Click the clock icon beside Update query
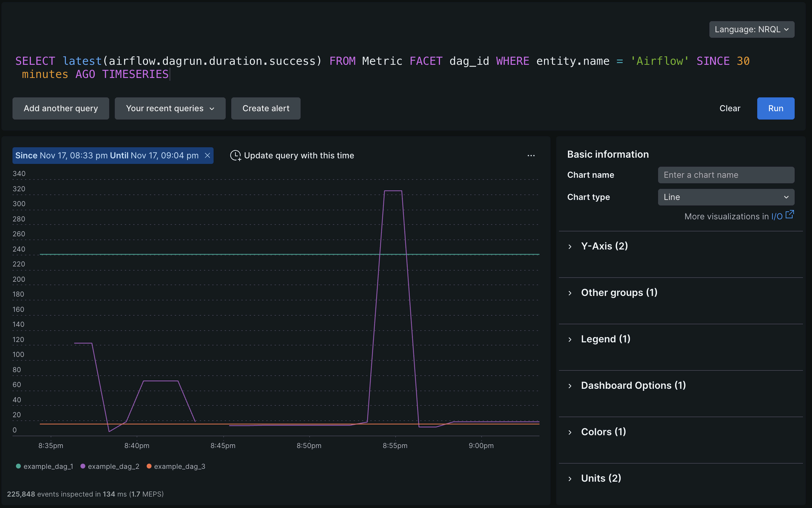 click(235, 156)
